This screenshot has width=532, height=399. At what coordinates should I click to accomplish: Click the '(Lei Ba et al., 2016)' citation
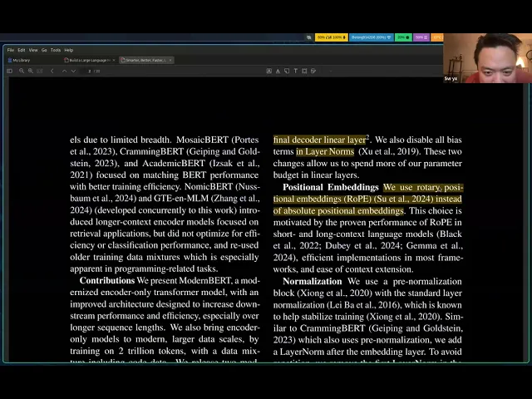point(363,305)
